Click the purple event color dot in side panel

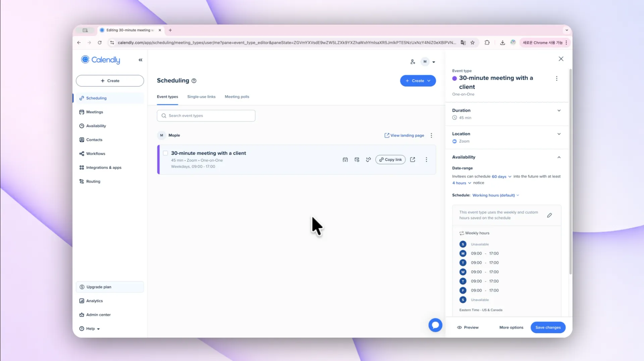pyautogui.click(x=454, y=78)
